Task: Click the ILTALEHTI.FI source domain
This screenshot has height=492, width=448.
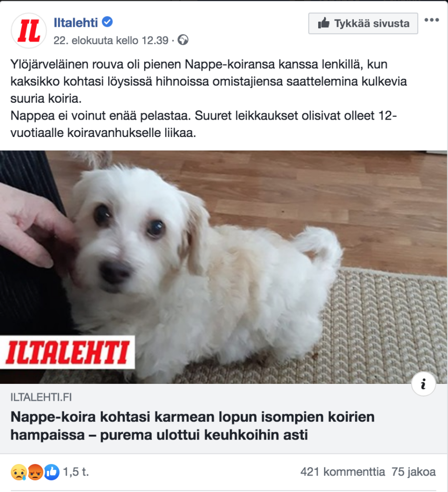Action: click(x=41, y=397)
